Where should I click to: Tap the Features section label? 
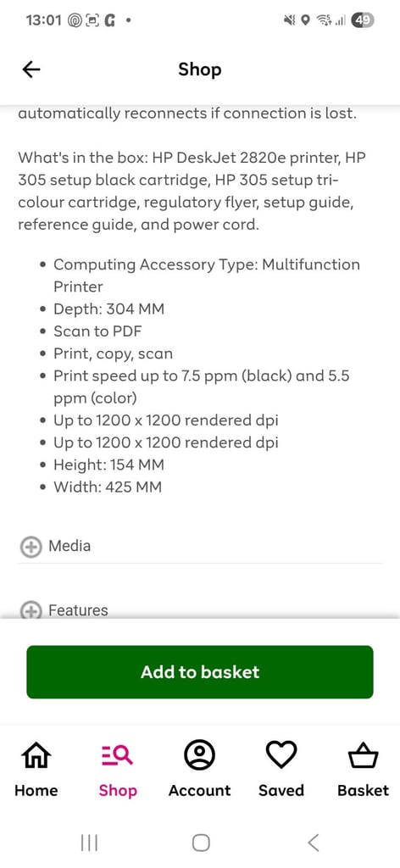[78, 610]
